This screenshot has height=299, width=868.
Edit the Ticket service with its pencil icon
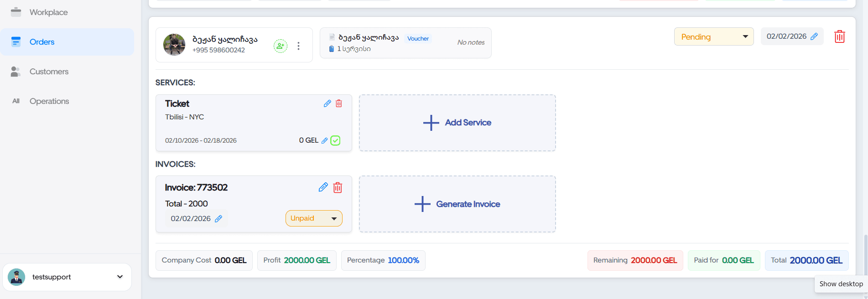(327, 103)
